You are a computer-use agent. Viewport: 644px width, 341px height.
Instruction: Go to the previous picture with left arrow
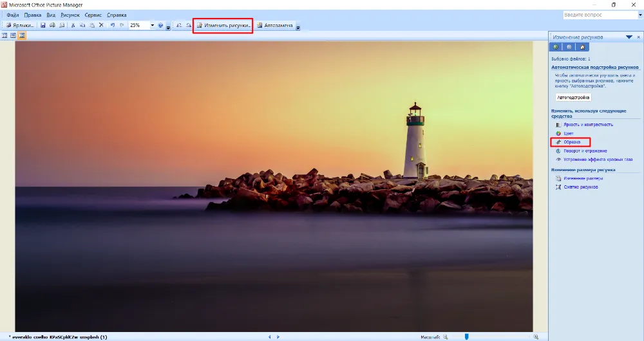(x=269, y=337)
